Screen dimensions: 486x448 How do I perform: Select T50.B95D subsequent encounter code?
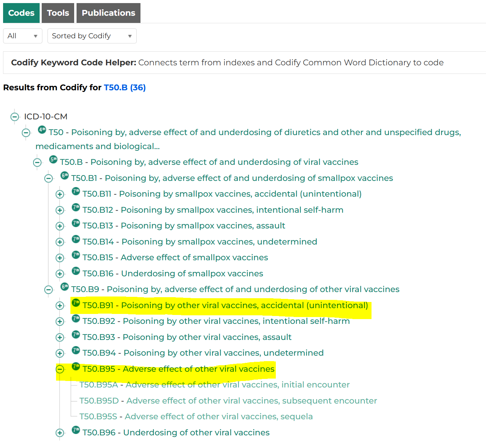pyautogui.click(x=228, y=401)
